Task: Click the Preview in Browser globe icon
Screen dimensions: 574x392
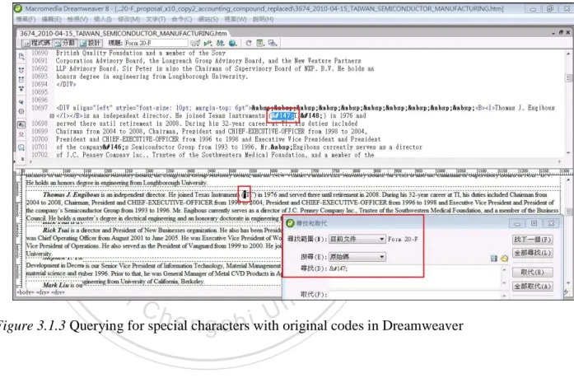Action: 232,43
